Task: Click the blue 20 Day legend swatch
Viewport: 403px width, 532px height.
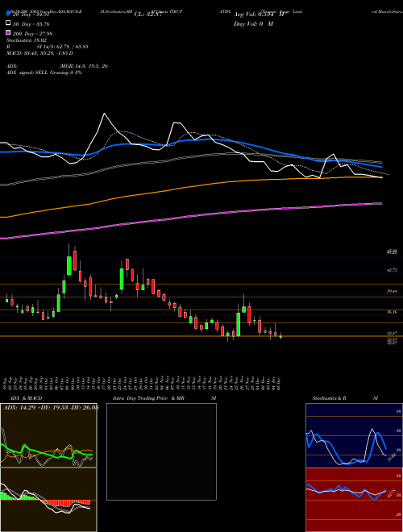Action: [x=8, y=15]
